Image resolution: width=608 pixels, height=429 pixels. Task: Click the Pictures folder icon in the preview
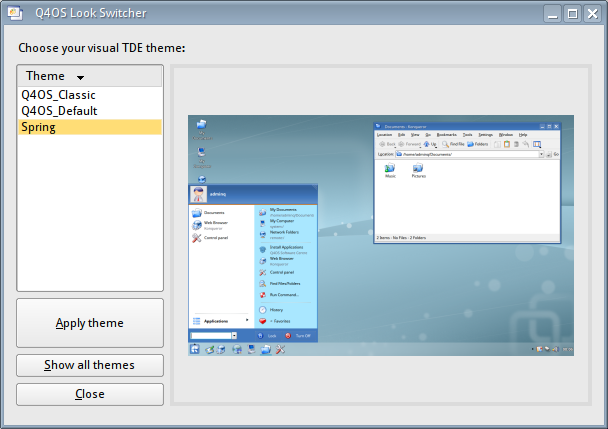pos(417,168)
